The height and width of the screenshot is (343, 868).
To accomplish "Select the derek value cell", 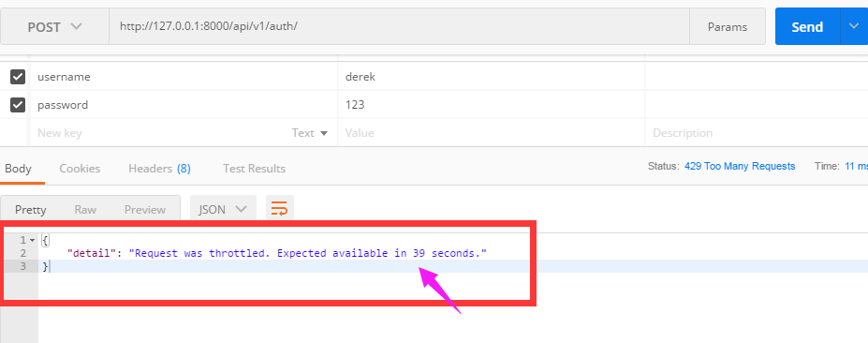I will click(492, 77).
